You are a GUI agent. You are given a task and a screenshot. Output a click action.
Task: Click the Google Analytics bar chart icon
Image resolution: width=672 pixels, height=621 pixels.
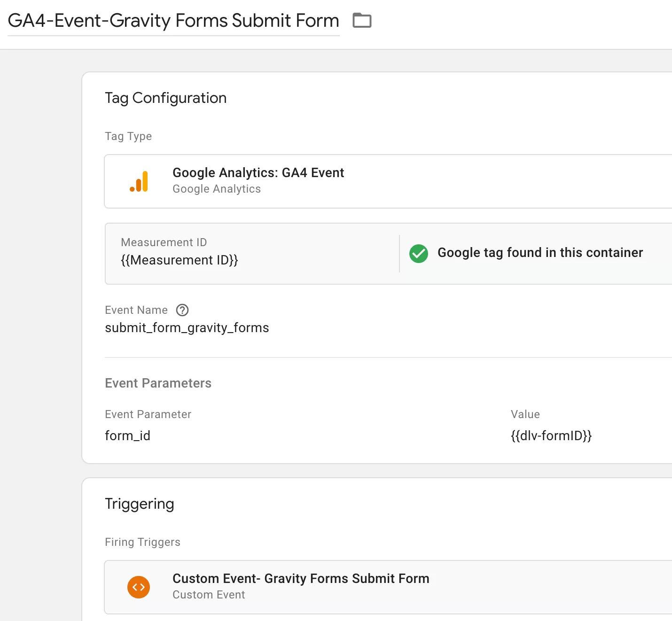pyautogui.click(x=139, y=181)
